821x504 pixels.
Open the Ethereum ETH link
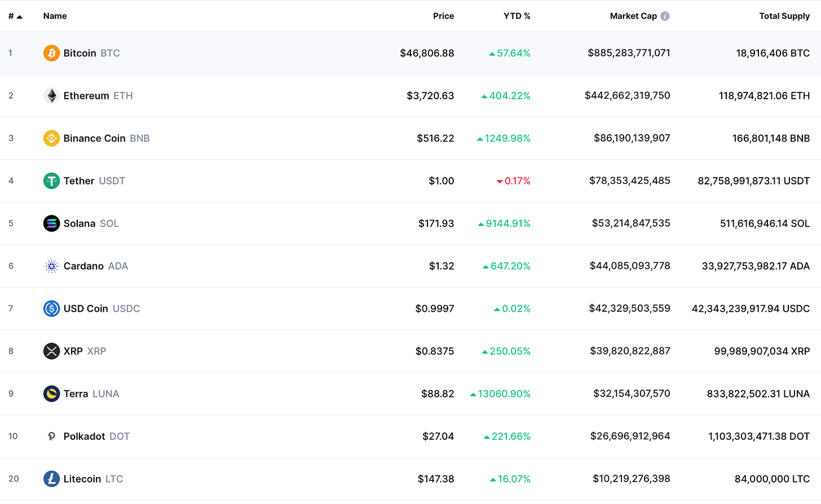pyautogui.click(x=98, y=96)
